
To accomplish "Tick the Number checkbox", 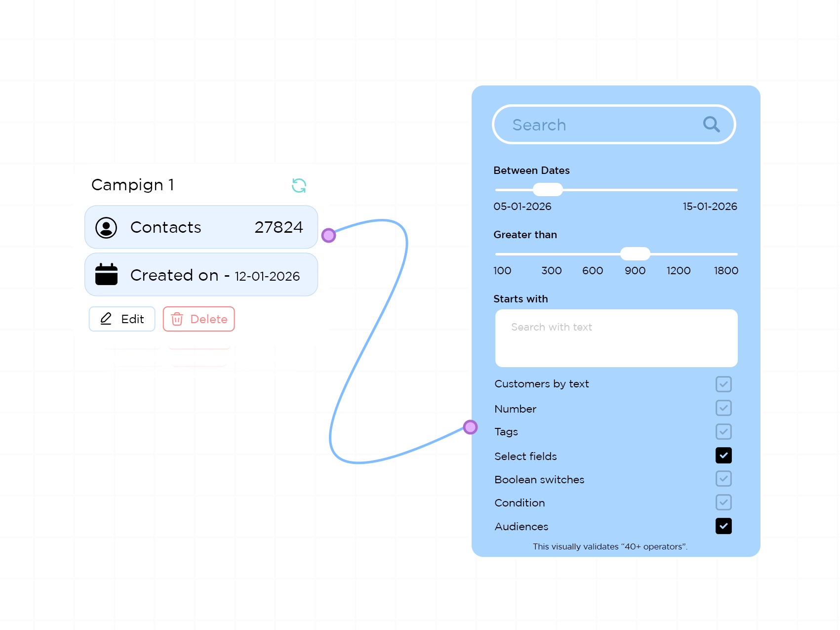I will click(x=723, y=408).
